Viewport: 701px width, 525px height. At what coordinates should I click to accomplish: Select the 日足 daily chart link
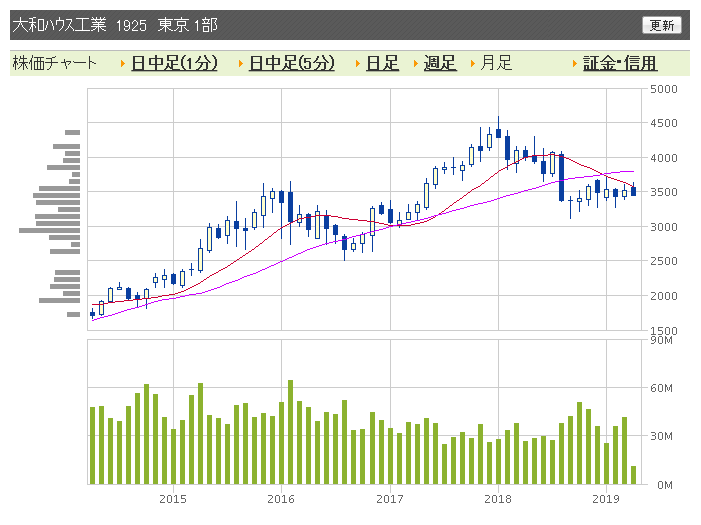(x=382, y=63)
